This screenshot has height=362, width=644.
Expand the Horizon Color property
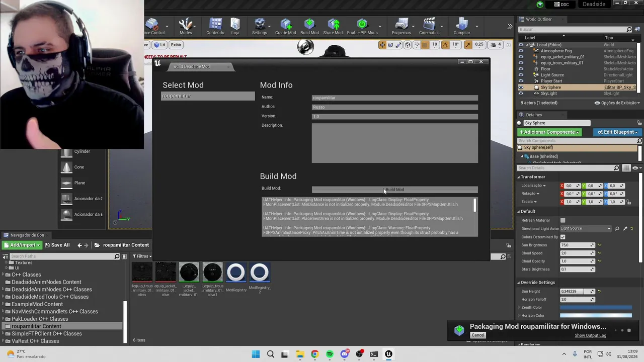click(519, 315)
